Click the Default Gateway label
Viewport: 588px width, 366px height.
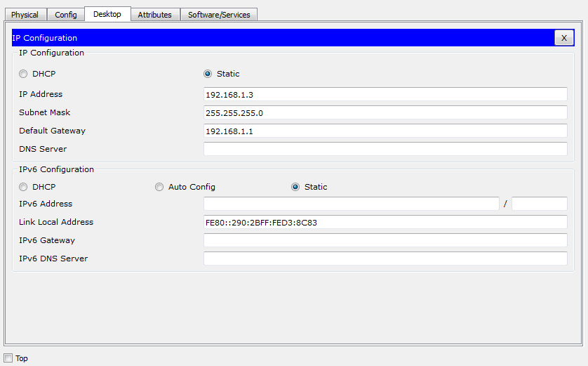[52, 131]
